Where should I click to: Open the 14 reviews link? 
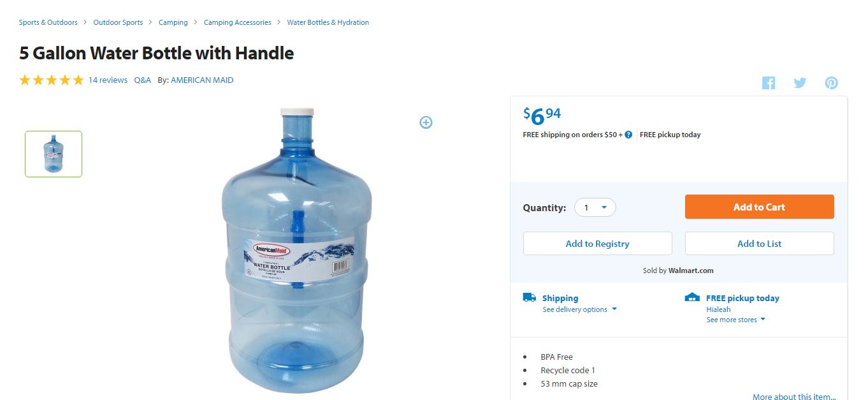(108, 80)
